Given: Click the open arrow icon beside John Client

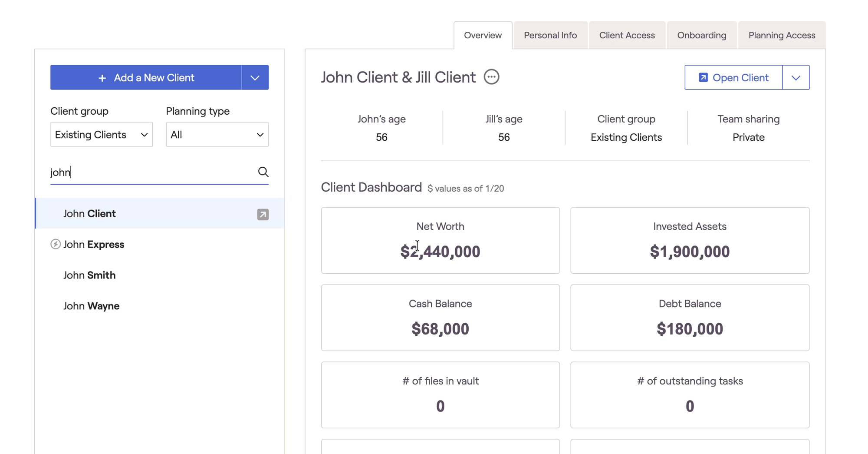Looking at the screenshot, I should (x=263, y=214).
